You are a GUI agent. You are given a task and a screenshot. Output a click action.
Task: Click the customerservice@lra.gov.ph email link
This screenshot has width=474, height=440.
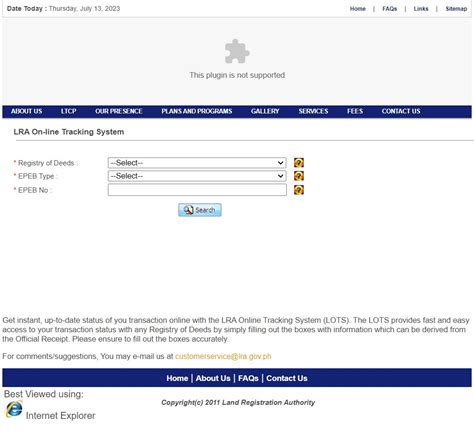coord(223,356)
